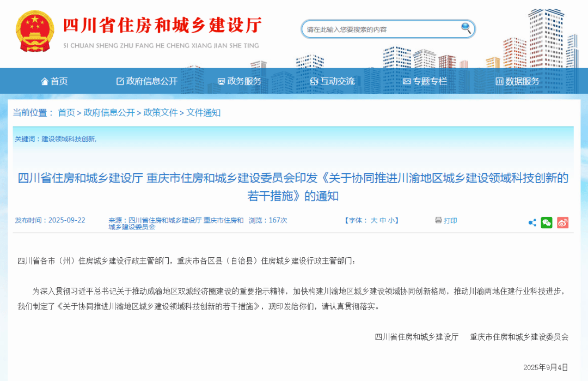Set font size to 小

pos(391,220)
